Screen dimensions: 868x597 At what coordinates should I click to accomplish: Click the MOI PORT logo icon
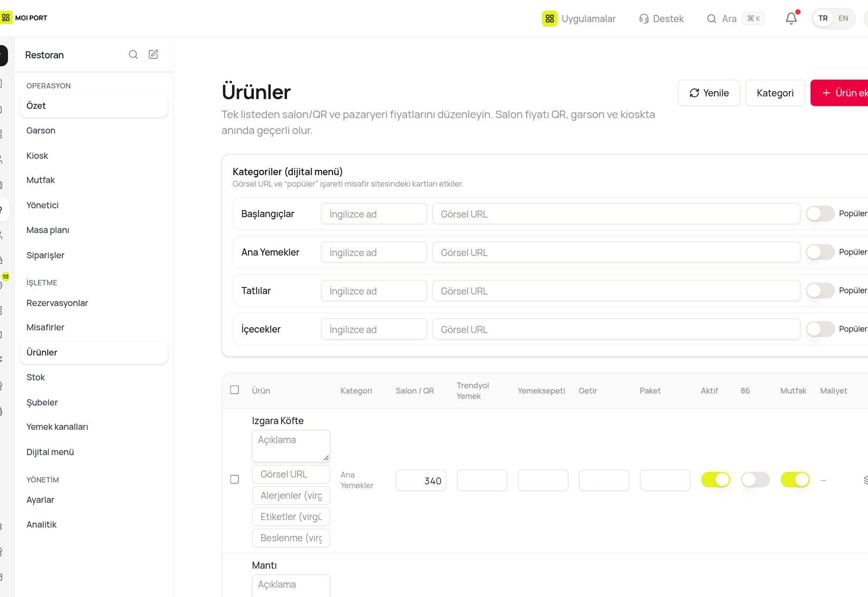coord(6,18)
